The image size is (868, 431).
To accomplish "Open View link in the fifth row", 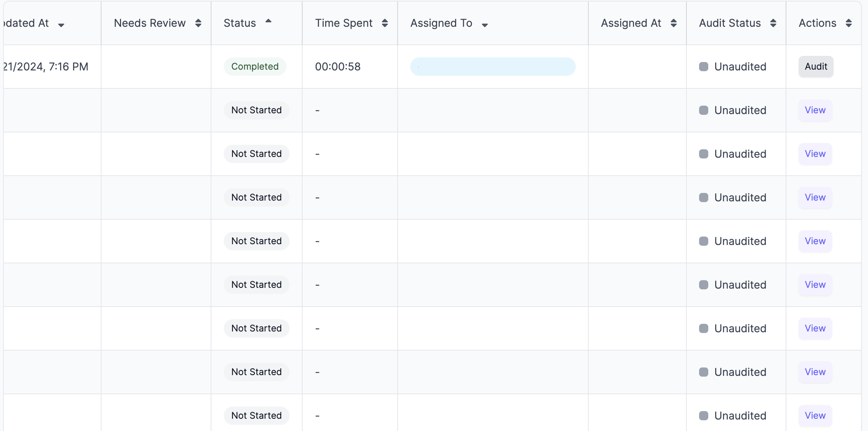I will pos(815,241).
